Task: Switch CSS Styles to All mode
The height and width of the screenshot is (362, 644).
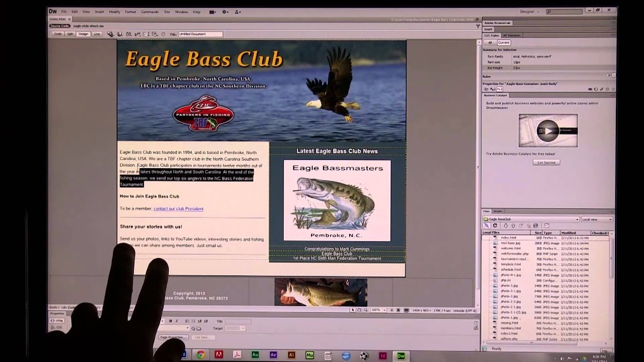Action: tap(490, 43)
